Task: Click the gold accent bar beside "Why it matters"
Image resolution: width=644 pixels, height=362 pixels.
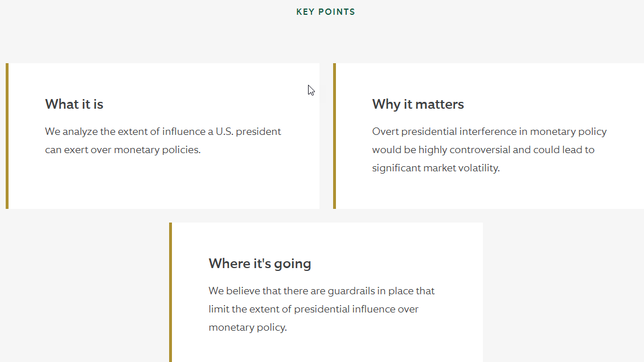Action: [334, 136]
